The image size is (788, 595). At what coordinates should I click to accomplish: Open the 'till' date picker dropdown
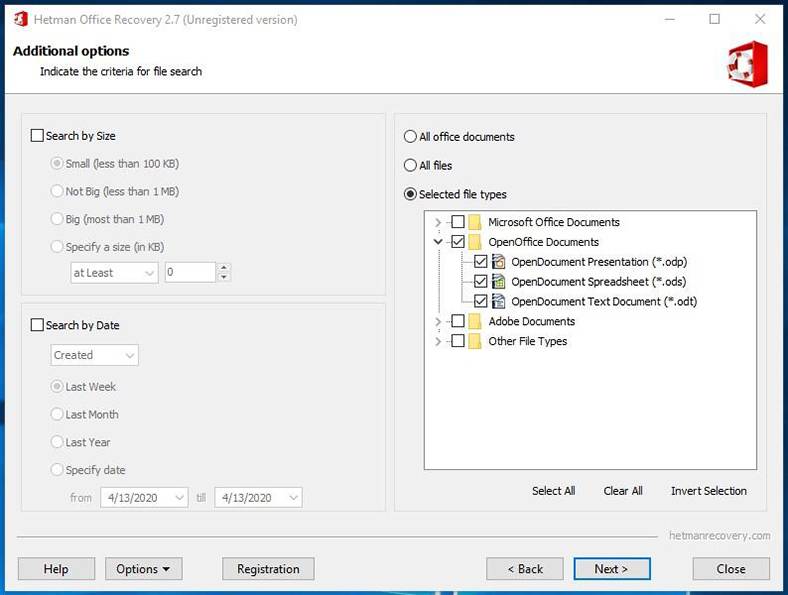(x=293, y=498)
